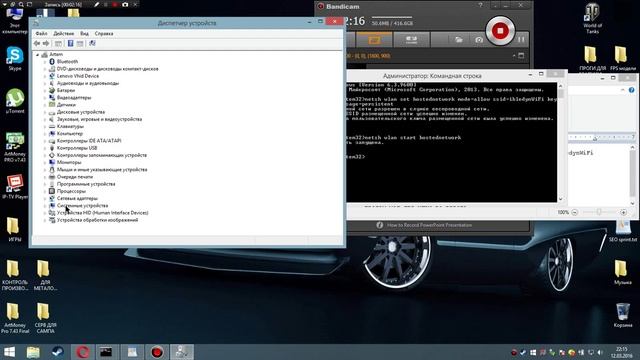
Task: Click the scan for hardware changes toolbar icon
Action: (x=92, y=43)
